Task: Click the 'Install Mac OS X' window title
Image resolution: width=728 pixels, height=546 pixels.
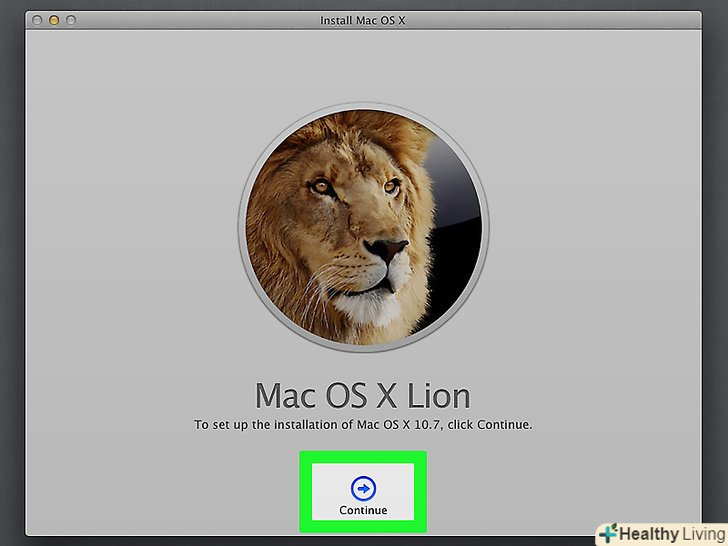Action: click(x=363, y=20)
